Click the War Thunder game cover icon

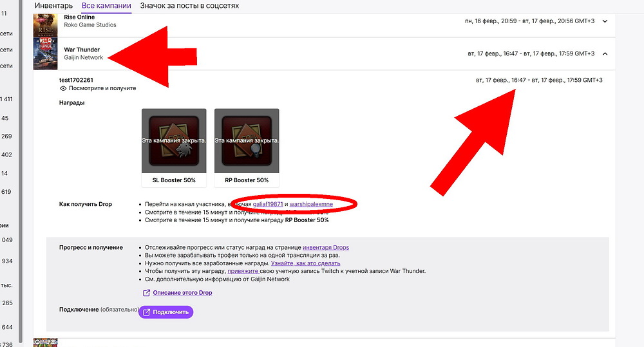tap(46, 53)
